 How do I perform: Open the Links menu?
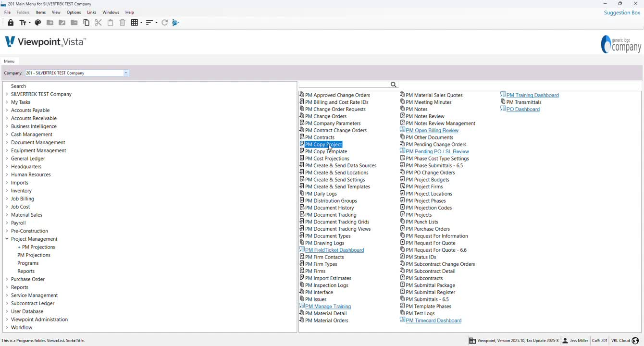point(92,12)
